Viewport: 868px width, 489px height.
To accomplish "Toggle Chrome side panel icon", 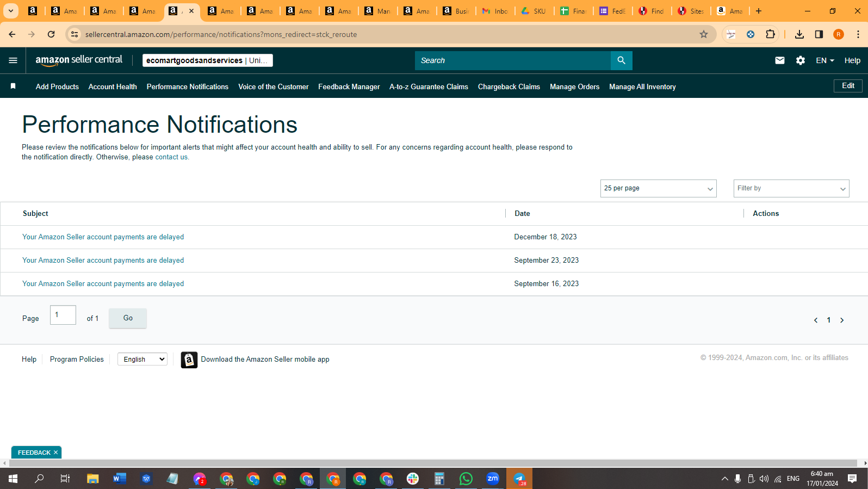I will tap(819, 34).
